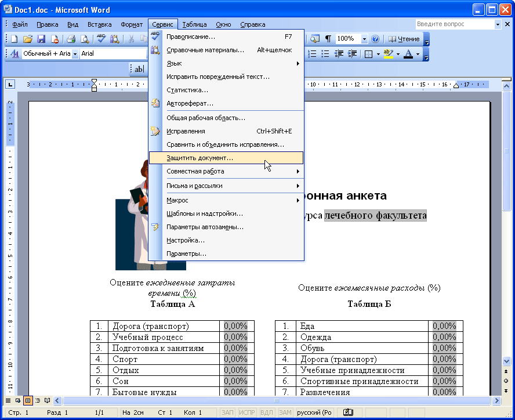The height and width of the screenshot is (420, 515).
Task: Click Select Browse Object circle button
Action: pyautogui.click(x=506, y=381)
